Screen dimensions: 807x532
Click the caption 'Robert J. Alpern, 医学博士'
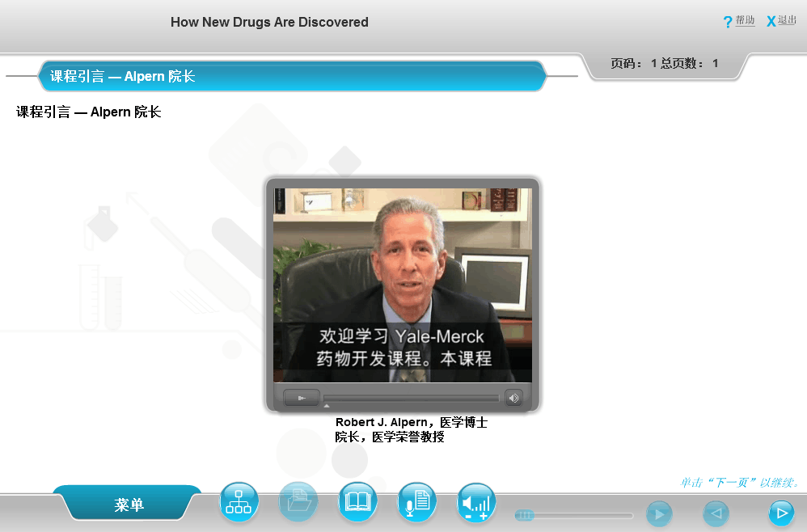412,422
